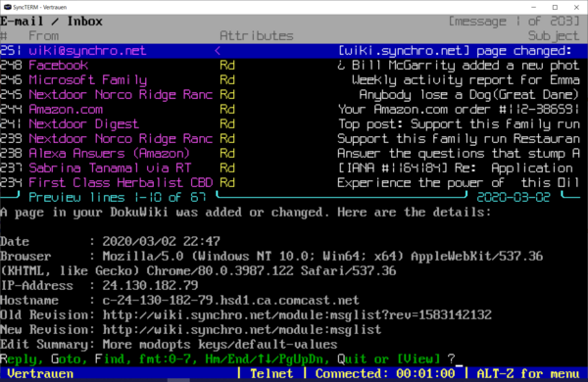Click Vertrauen in the status bar
The width and height of the screenshot is (588, 382).
(x=40, y=374)
